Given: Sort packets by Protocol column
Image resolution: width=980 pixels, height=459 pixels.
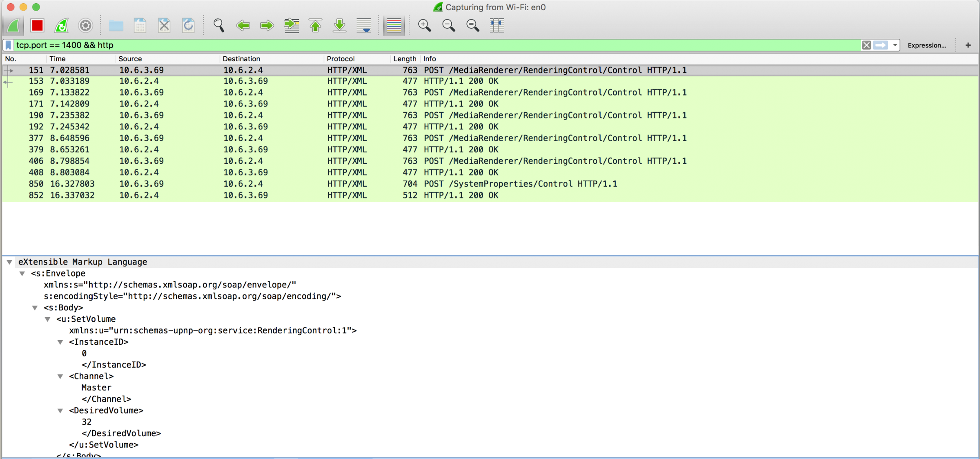Looking at the screenshot, I should tap(341, 59).
